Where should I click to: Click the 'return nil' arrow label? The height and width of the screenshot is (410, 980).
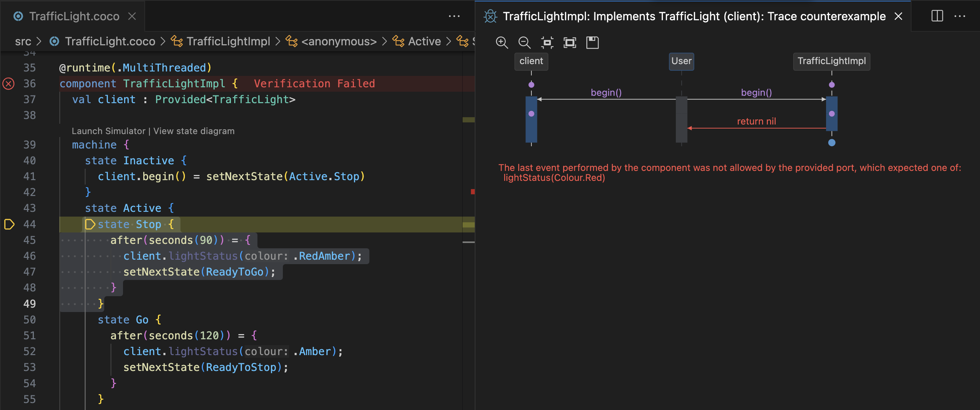[x=756, y=122]
